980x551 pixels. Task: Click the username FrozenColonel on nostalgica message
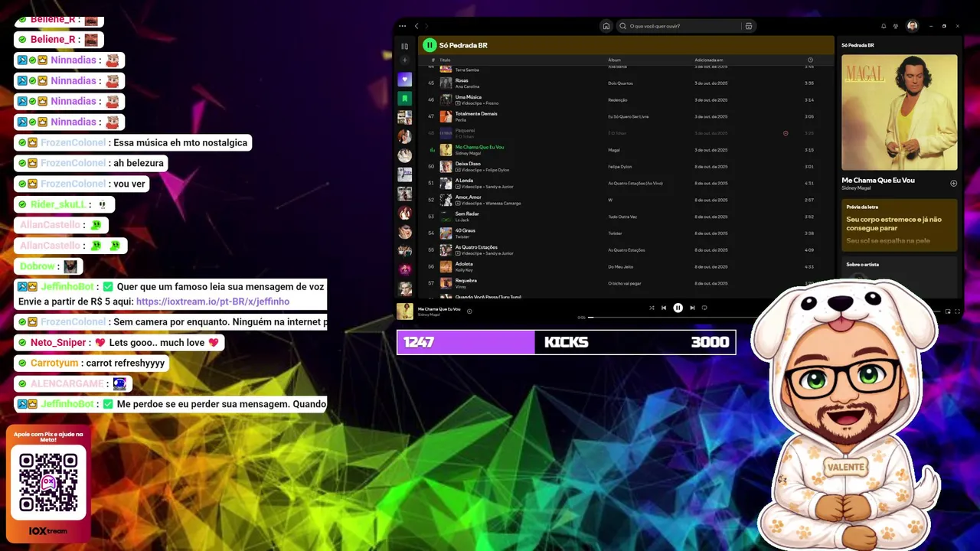(73, 142)
